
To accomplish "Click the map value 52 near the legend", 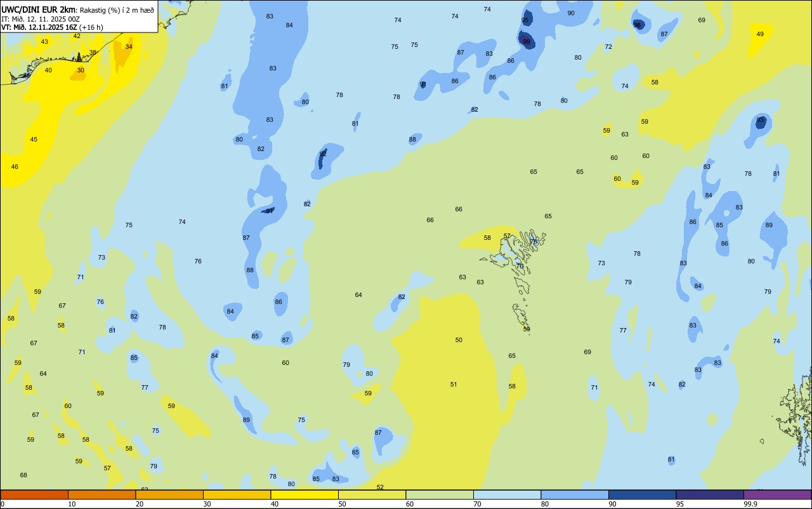I will click(380, 487).
